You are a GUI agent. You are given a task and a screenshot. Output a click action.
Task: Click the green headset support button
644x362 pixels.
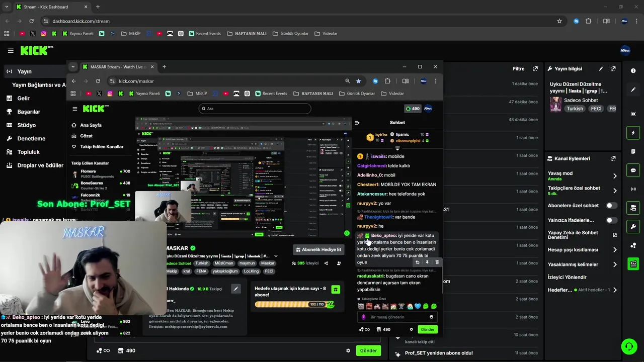coord(628,346)
